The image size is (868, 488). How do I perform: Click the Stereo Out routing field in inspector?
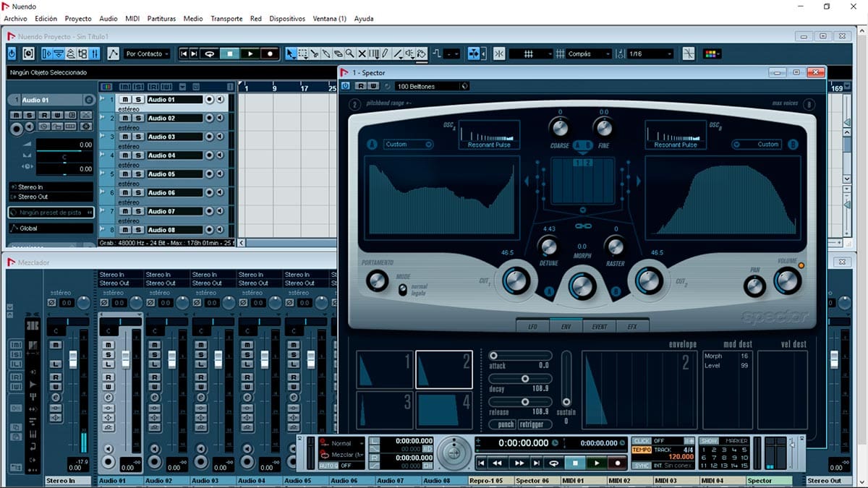point(51,197)
